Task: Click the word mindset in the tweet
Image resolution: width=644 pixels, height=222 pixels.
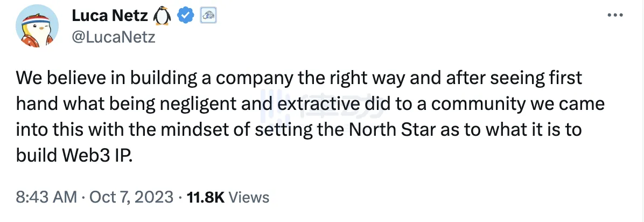Action: pos(214,130)
